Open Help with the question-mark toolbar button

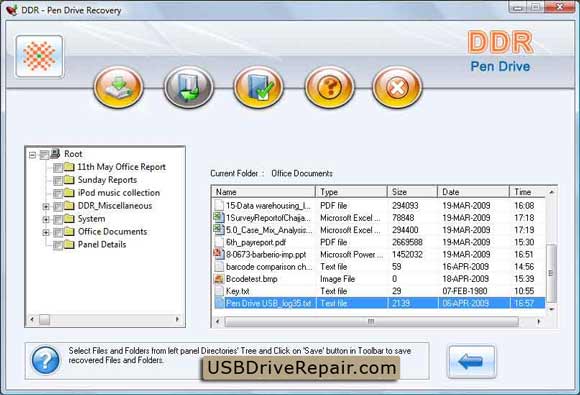[329, 87]
